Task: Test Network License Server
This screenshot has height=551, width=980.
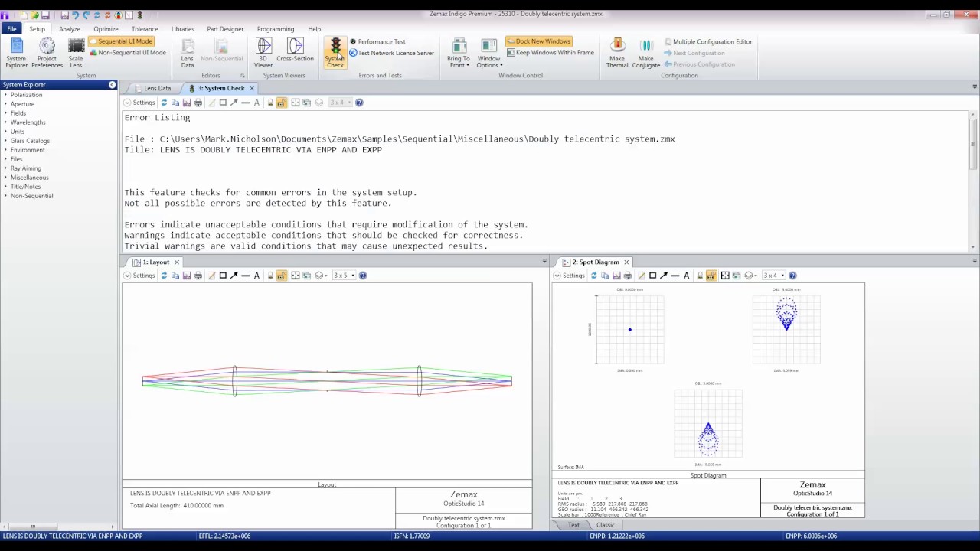Action: (x=391, y=53)
